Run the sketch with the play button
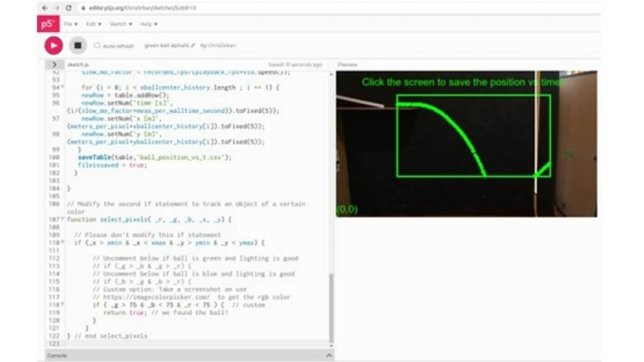The width and height of the screenshot is (644, 362). (x=53, y=45)
